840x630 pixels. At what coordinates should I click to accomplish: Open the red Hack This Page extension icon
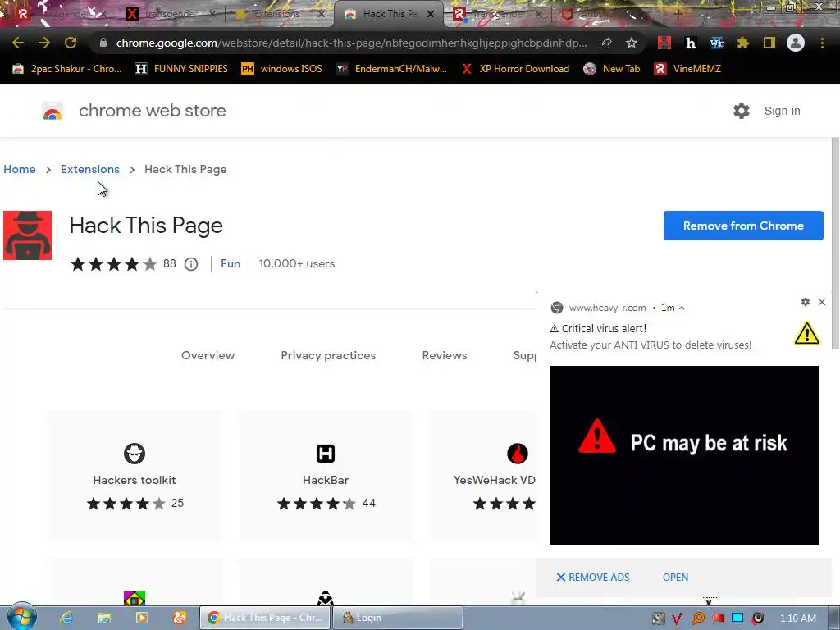(664, 43)
